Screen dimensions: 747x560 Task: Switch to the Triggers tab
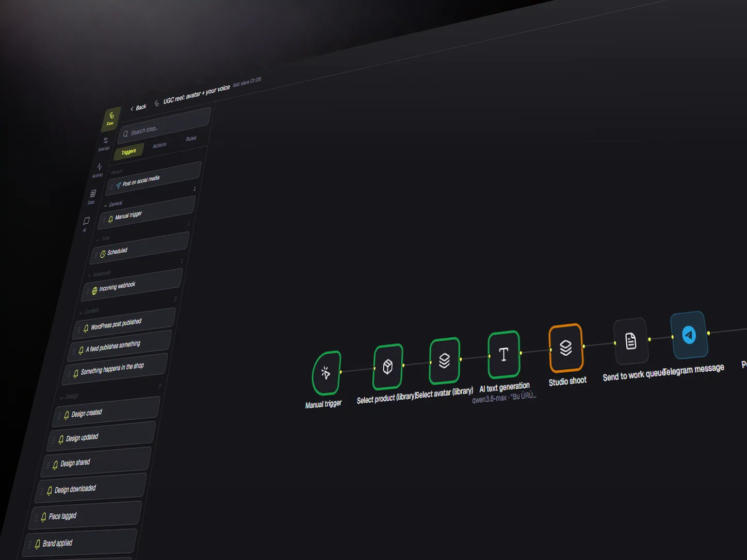128,152
